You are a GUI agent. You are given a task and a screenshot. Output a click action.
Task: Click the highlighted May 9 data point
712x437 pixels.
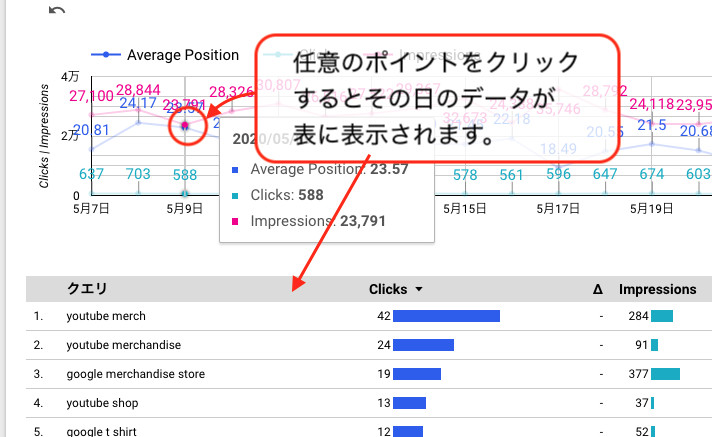185,125
